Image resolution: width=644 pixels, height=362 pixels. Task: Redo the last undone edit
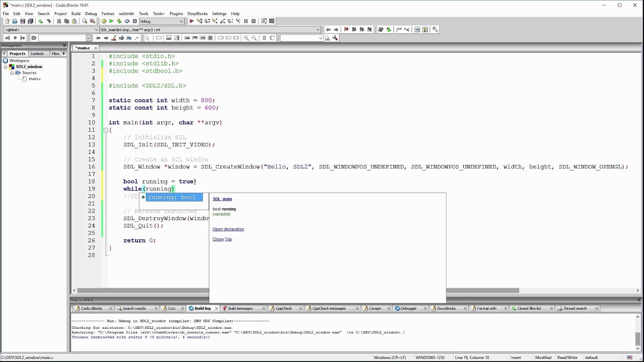(49, 21)
